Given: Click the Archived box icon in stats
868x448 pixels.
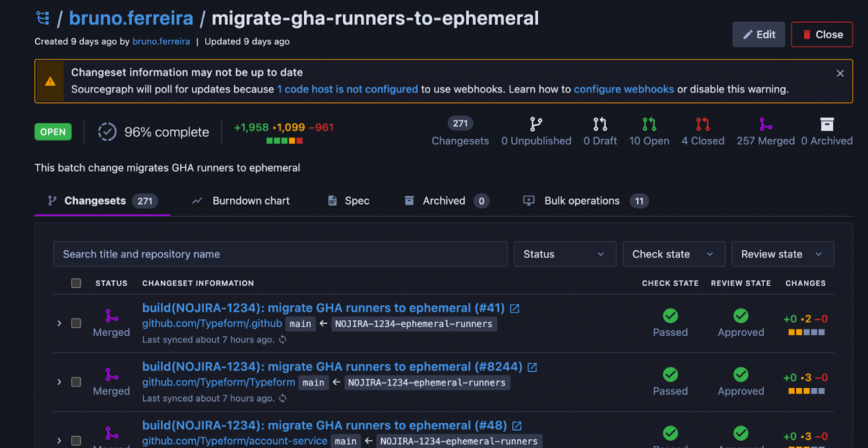Looking at the screenshot, I should [x=826, y=124].
